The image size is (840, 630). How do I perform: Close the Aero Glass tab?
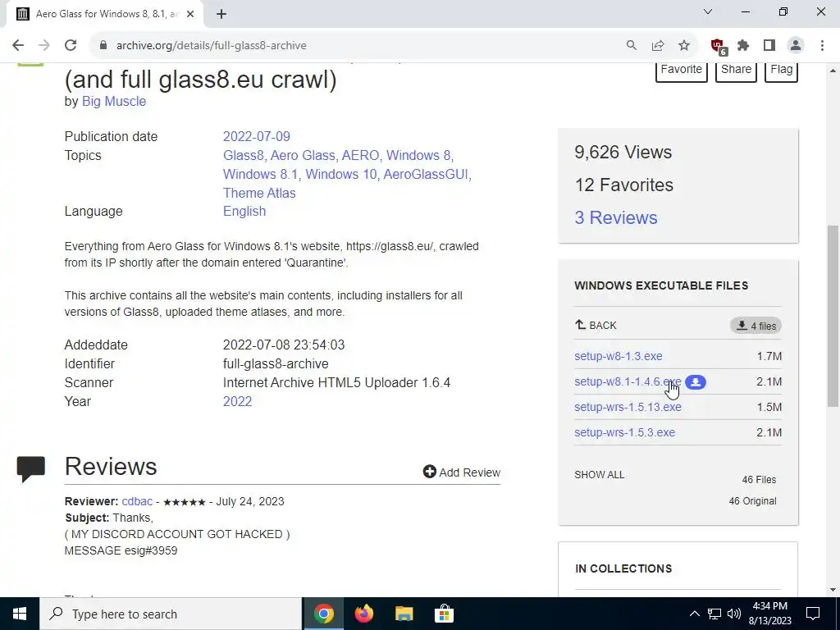point(190,14)
